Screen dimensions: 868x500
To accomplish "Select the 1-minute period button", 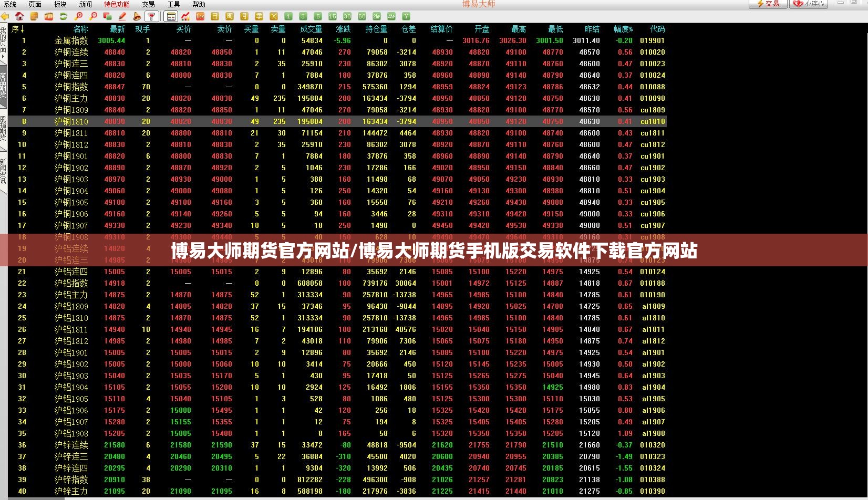I will (x=288, y=16).
